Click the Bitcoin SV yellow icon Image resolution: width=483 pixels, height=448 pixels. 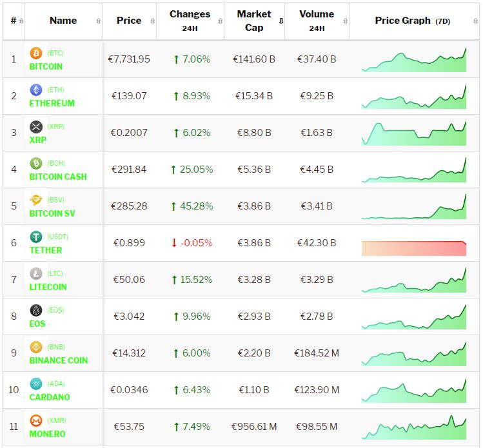pos(36,200)
